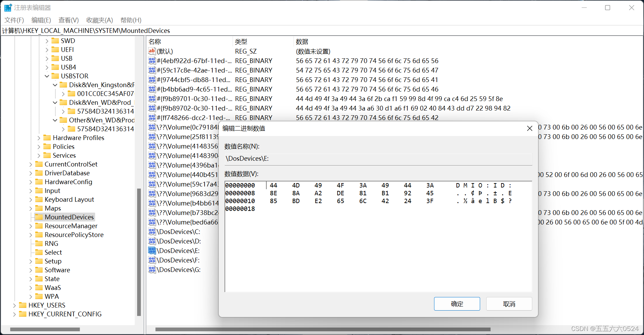Cancel the dialog with 取消 button
Viewport: 644px width, 335px height.
509,304
